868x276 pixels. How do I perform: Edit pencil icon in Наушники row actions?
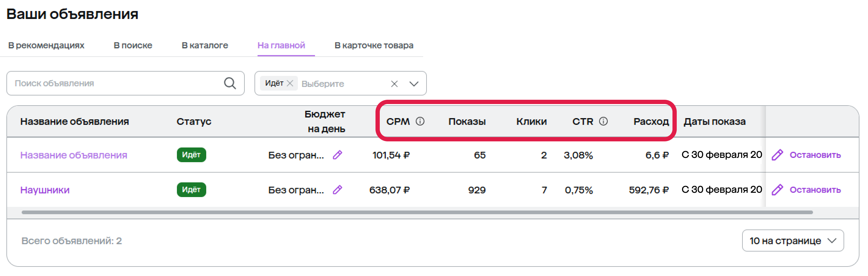pyautogui.click(x=777, y=190)
